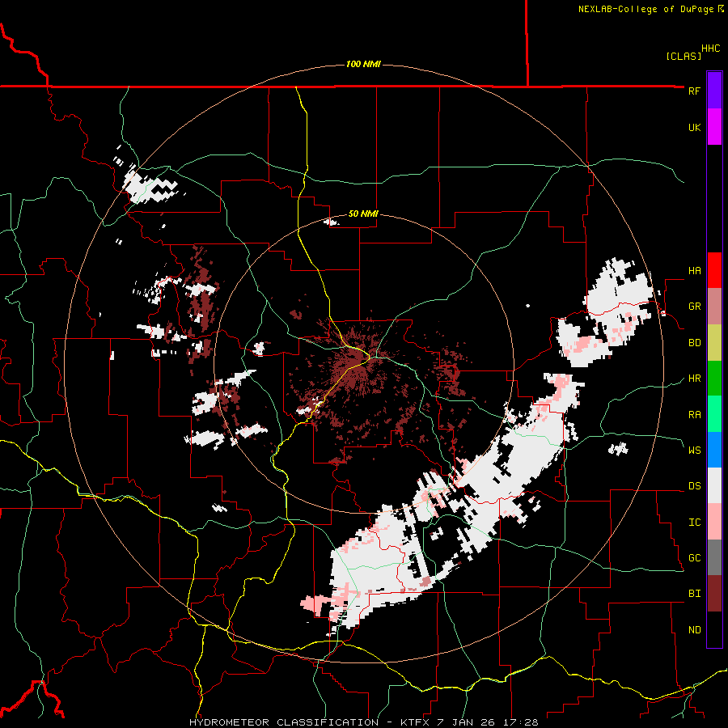This screenshot has height=728, width=728.
Task: Click the Hydrometeor Classification KTFX caption
Action: [364, 722]
